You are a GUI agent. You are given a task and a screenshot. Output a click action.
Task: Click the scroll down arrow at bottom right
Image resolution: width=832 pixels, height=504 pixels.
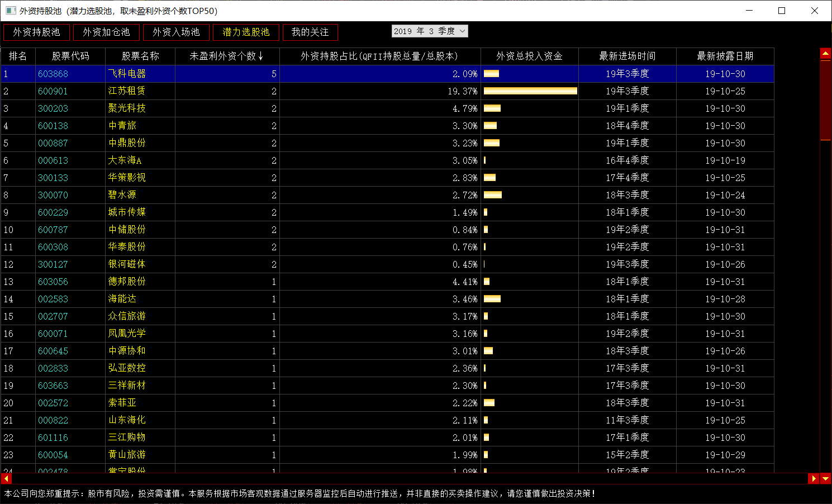click(x=825, y=478)
